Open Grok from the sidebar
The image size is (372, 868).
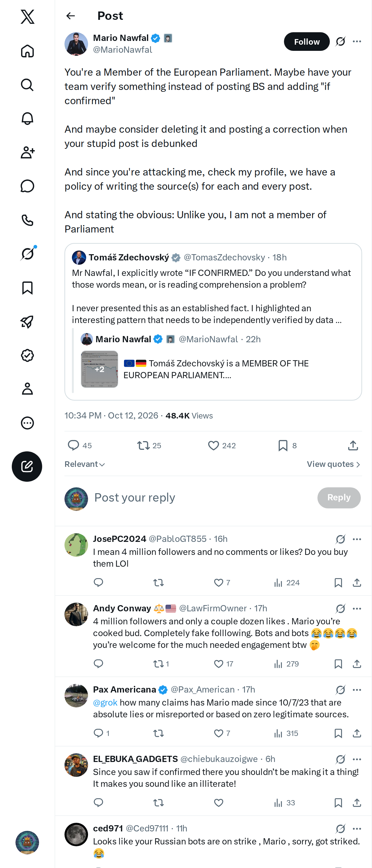pos(27,254)
